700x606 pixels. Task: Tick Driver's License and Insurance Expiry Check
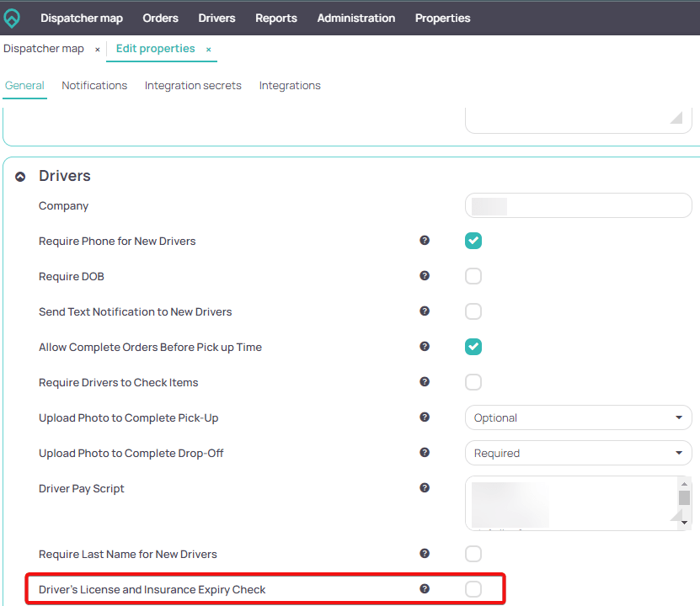473,589
